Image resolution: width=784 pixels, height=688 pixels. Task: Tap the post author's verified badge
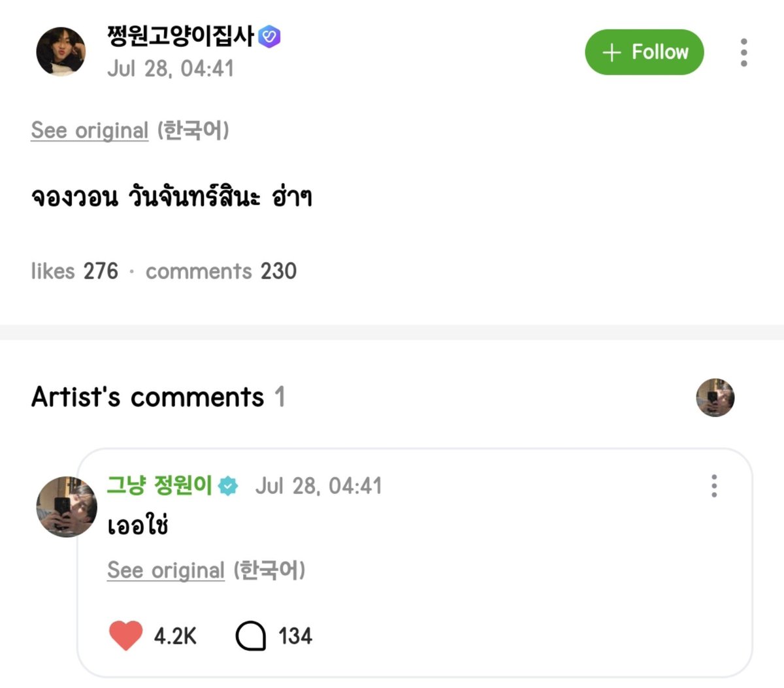tap(269, 36)
